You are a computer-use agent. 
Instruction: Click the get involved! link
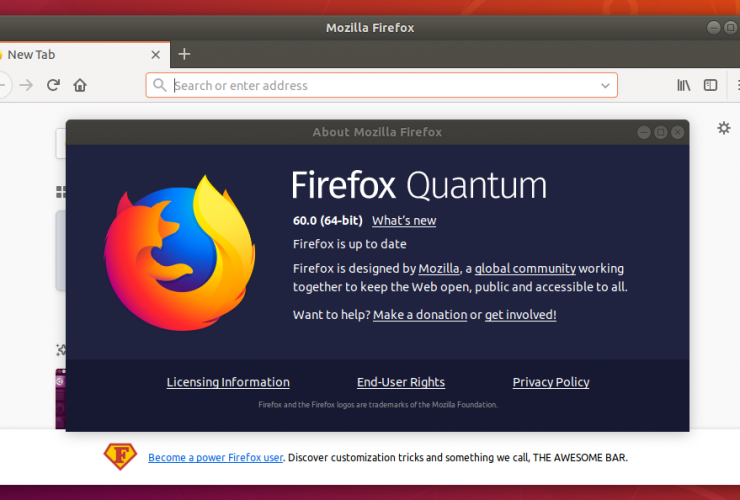pyautogui.click(x=520, y=314)
